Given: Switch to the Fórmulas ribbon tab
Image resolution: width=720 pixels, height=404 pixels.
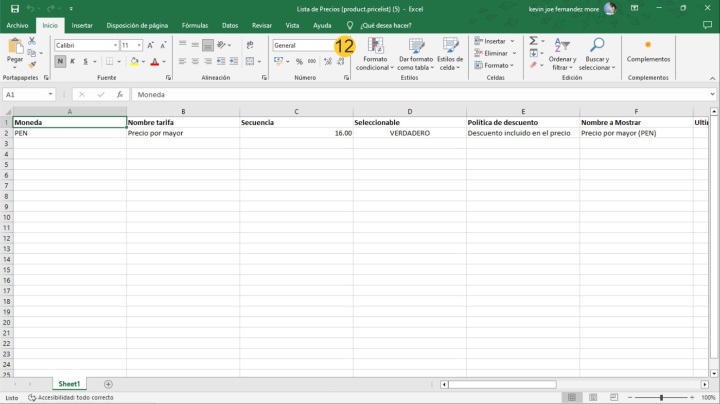Looking at the screenshot, I should pyautogui.click(x=194, y=25).
